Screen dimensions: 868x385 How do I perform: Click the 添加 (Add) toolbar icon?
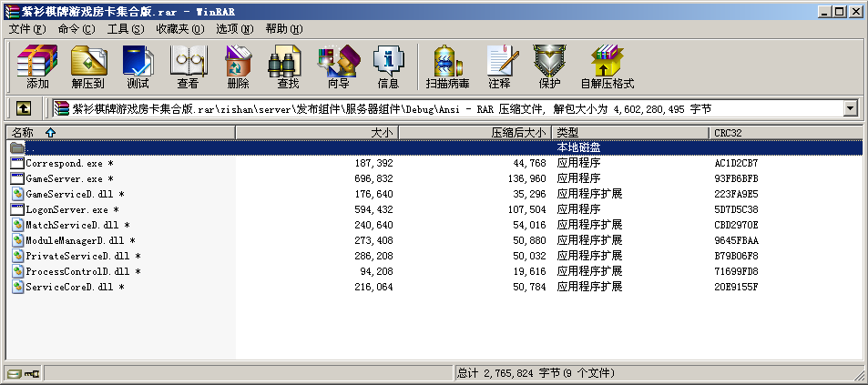pos(37,66)
